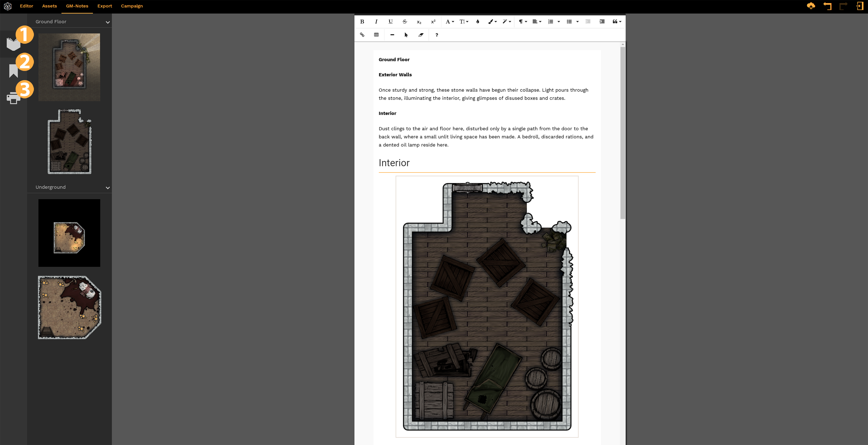Toggle italic text formatting
The width and height of the screenshot is (868, 445).
point(376,22)
